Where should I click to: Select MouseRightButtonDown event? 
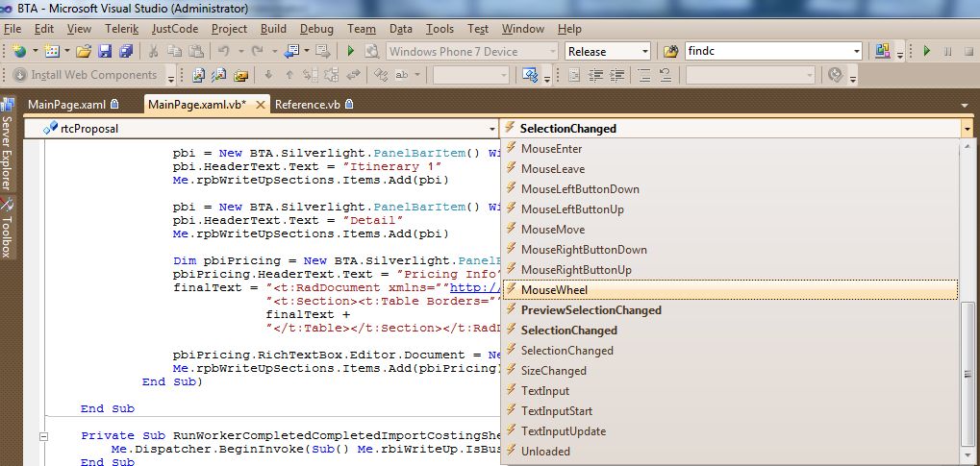(x=730, y=249)
